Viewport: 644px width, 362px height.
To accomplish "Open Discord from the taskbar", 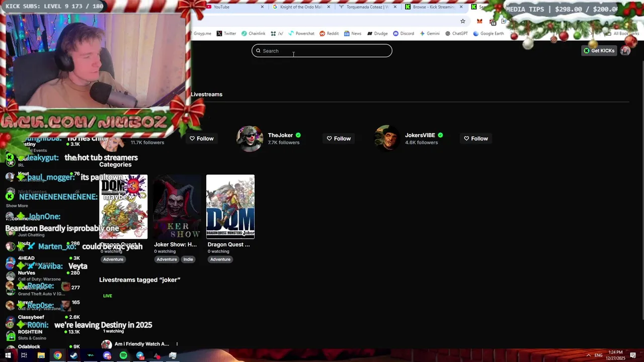I will (107, 355).
